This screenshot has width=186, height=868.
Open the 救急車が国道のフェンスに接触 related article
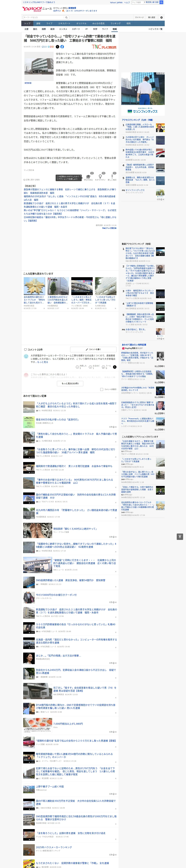tap(70, 191)
